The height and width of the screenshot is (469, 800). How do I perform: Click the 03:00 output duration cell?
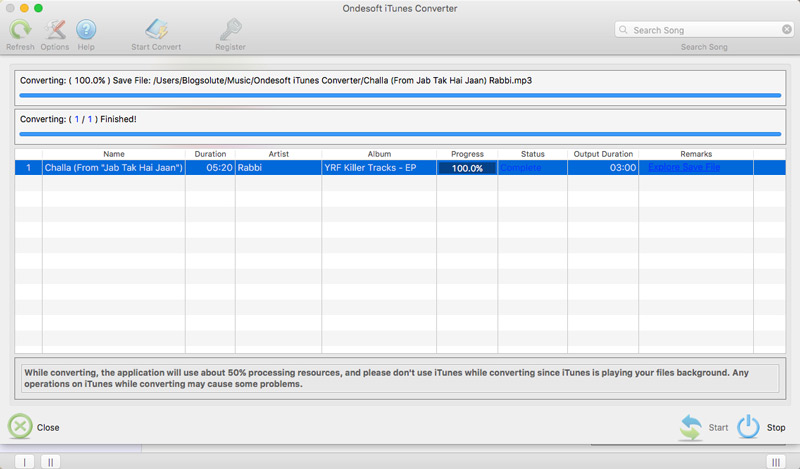603,167
